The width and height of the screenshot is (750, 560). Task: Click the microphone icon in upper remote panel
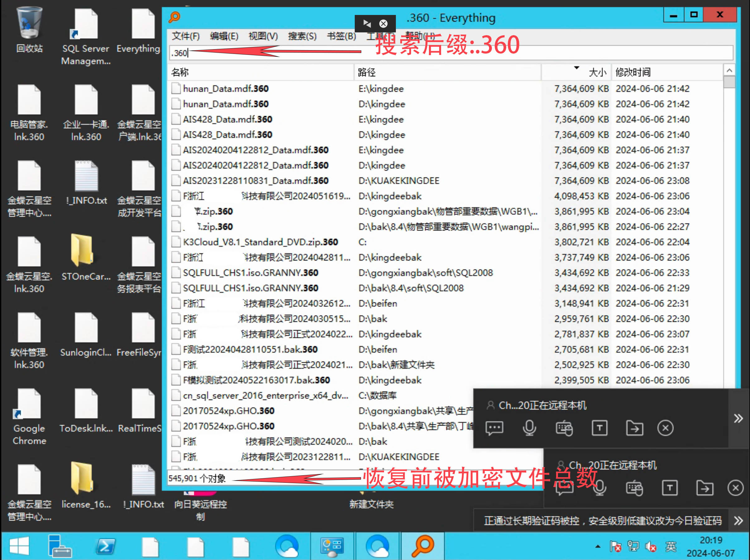(x=529, y=428)
